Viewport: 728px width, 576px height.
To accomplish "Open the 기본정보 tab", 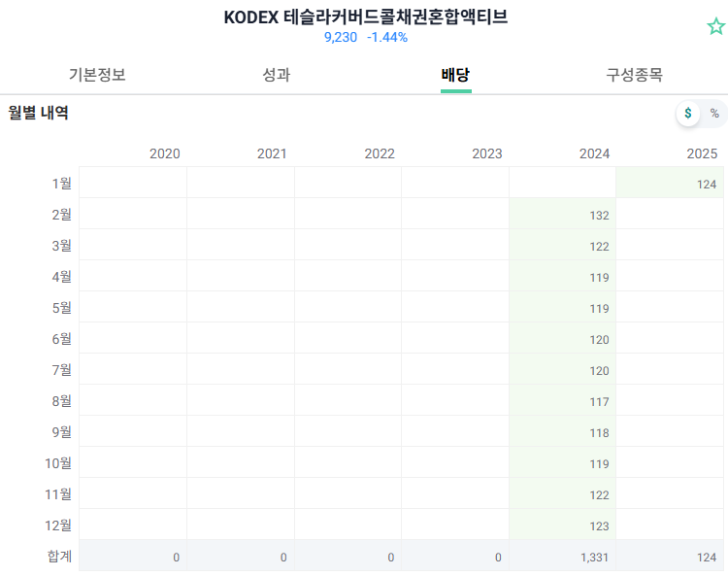I will pos(97,75).
